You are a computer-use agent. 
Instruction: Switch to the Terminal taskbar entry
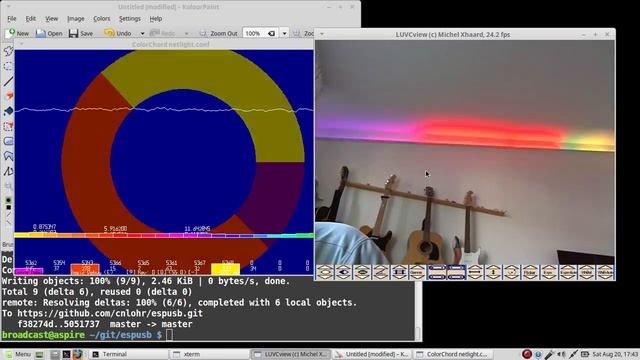point(129,354)
